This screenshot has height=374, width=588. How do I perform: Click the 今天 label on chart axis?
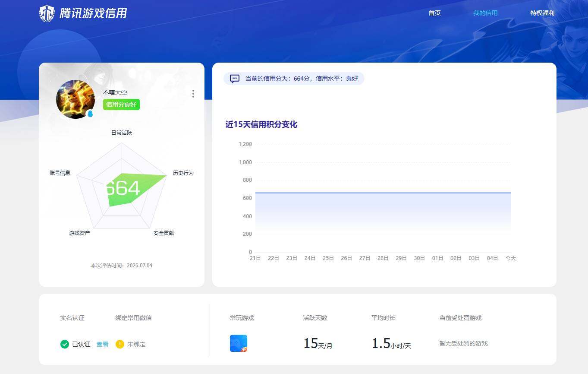(x=511, y=258)
